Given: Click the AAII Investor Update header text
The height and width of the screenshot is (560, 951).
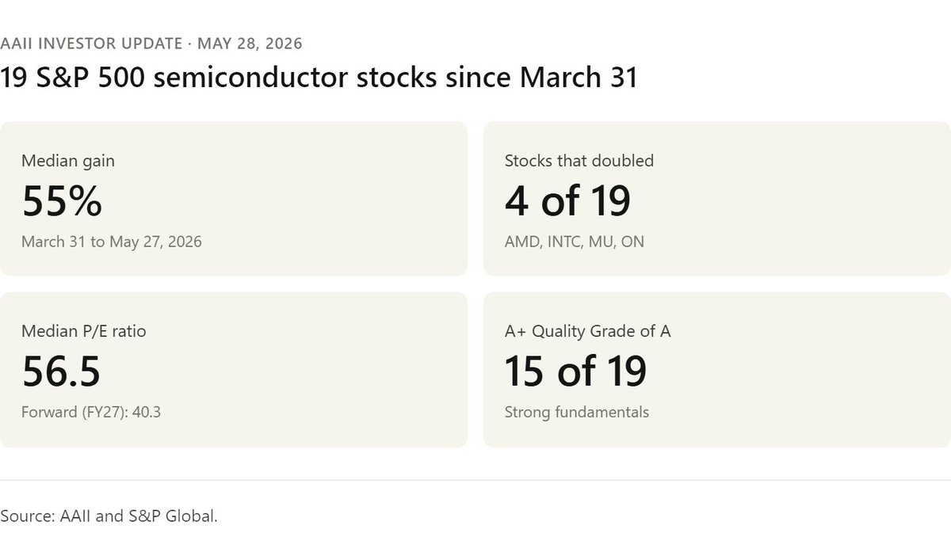Looking at the screenshot, I should pos(151,43).
